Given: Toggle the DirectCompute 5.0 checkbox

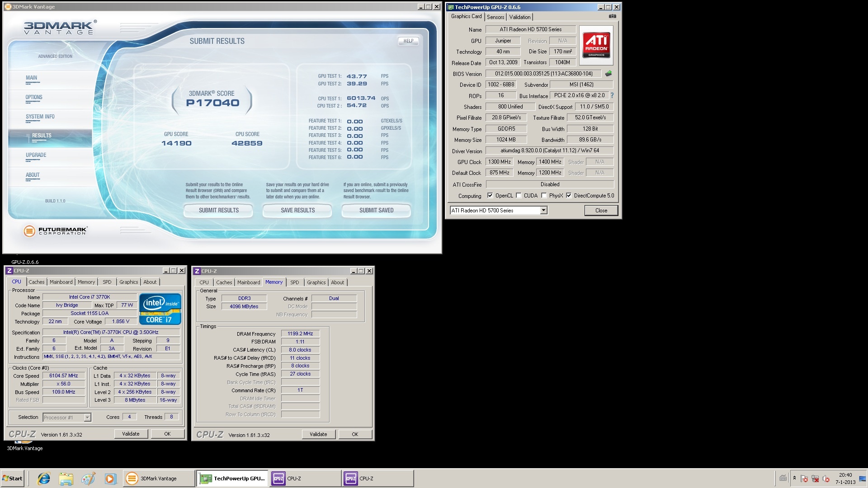Looking at the screenshot, I should (569, 196).
